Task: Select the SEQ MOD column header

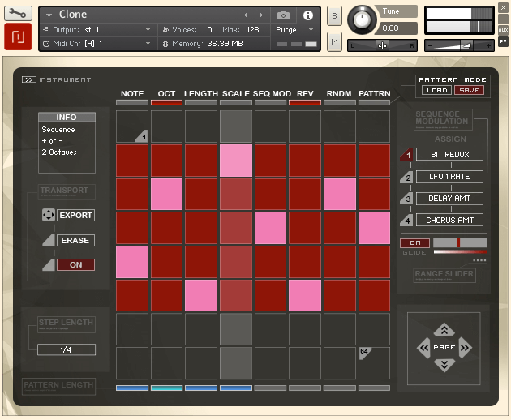Action: (272, 94)
